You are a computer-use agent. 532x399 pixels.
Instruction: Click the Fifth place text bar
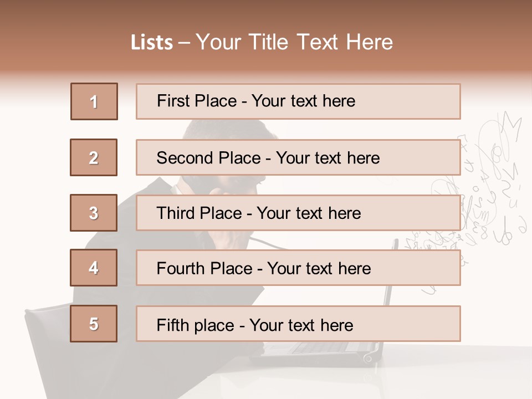coord(298,324)
